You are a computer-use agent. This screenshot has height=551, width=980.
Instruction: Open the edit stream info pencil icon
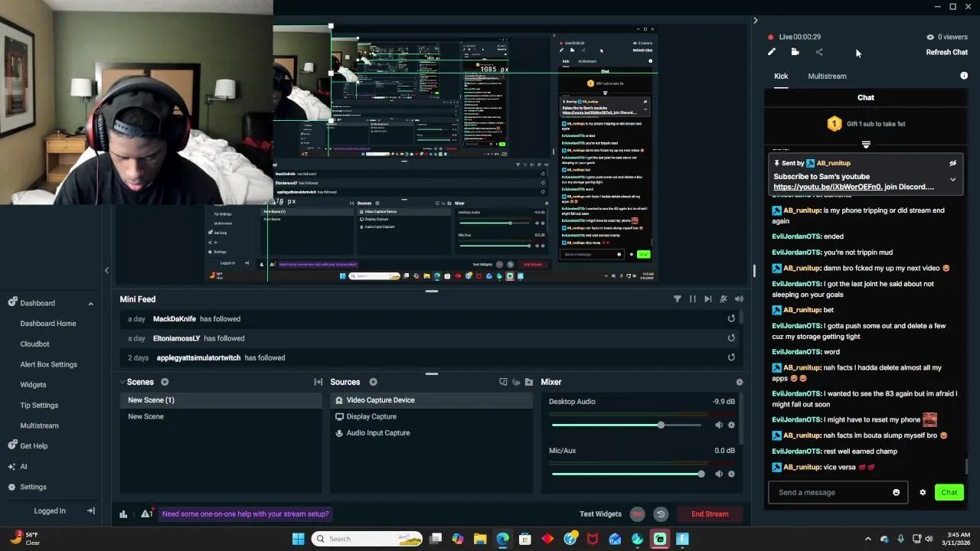[772, 52]
